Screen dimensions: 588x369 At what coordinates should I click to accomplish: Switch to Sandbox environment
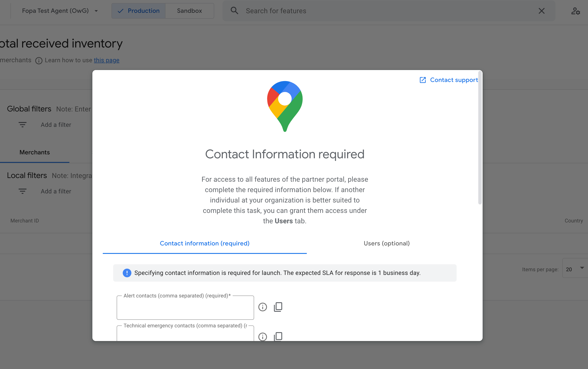[x=190, y=11]
